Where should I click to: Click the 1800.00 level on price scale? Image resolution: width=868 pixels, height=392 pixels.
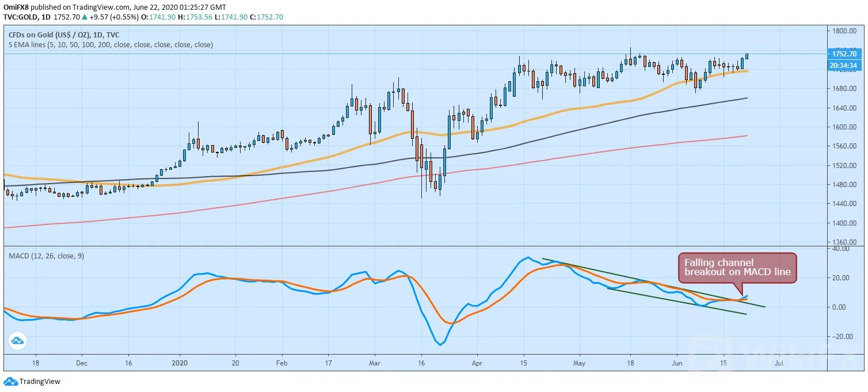pos(844,31)
